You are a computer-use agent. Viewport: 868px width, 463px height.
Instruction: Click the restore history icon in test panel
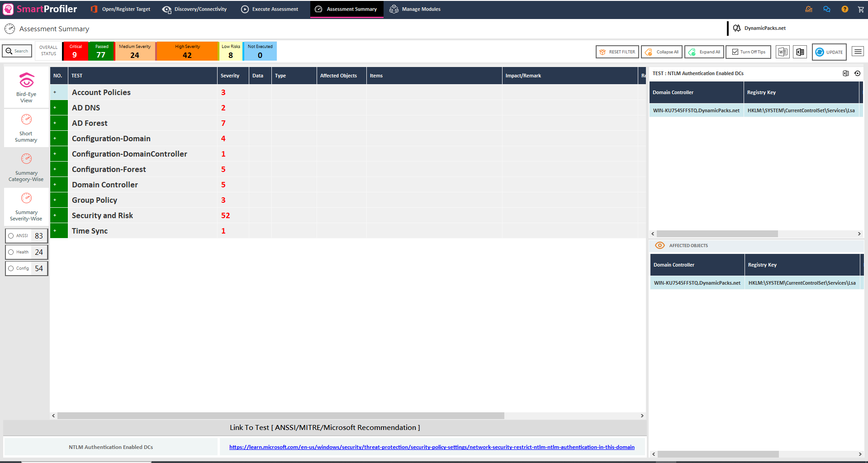pos(857,73)
